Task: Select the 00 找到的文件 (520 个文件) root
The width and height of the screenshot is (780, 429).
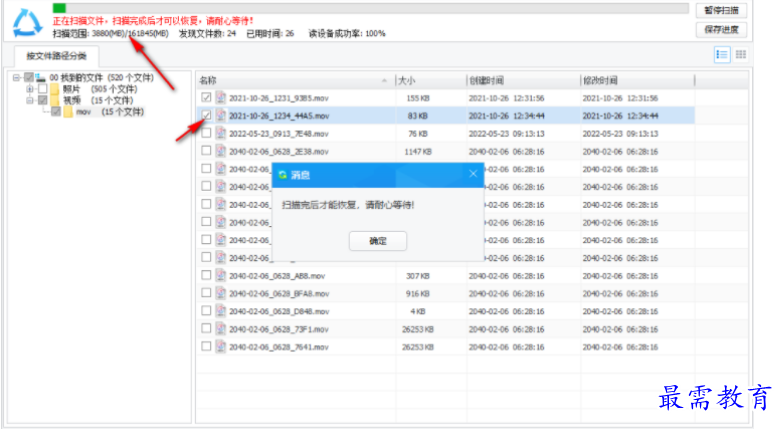Action: coord(101,78)
